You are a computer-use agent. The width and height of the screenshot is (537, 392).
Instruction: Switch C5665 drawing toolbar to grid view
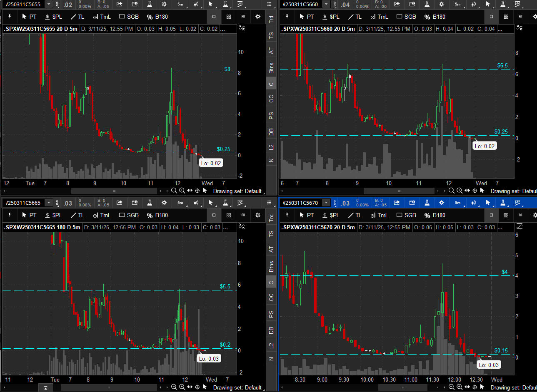click(x=229, y=215)
